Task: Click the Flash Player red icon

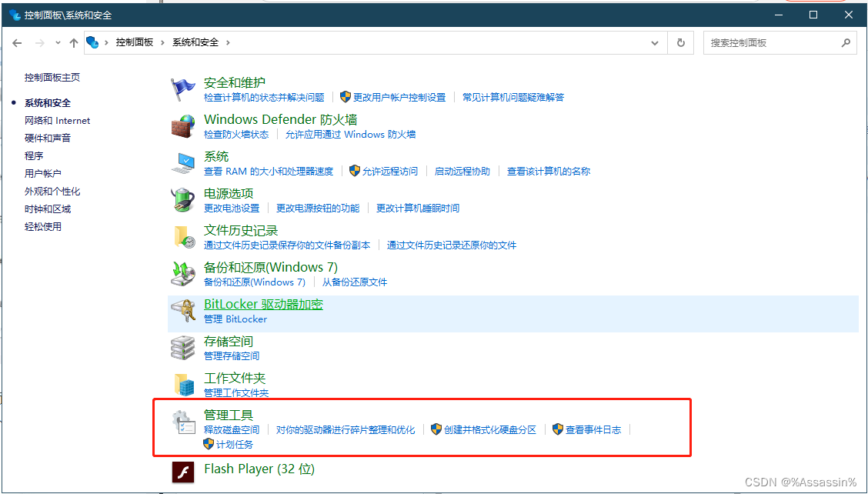Action: point(183,472)
